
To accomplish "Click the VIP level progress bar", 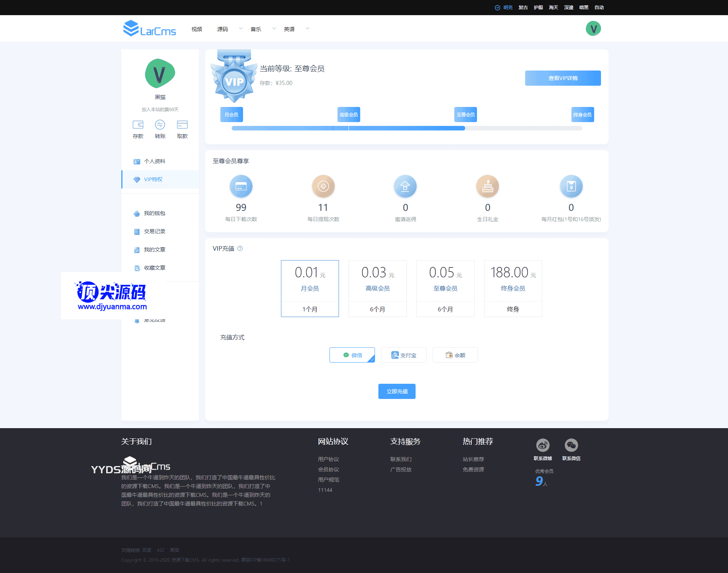I will point(407,128).
